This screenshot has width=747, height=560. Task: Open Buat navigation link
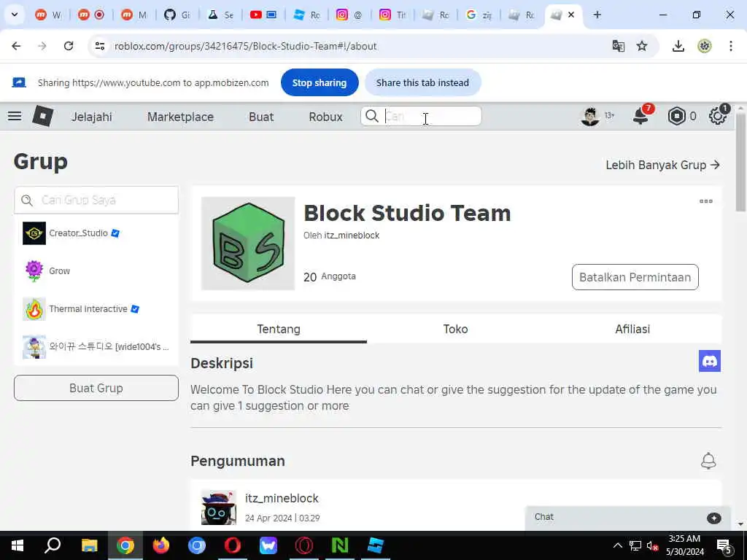[x=261, y=117]
